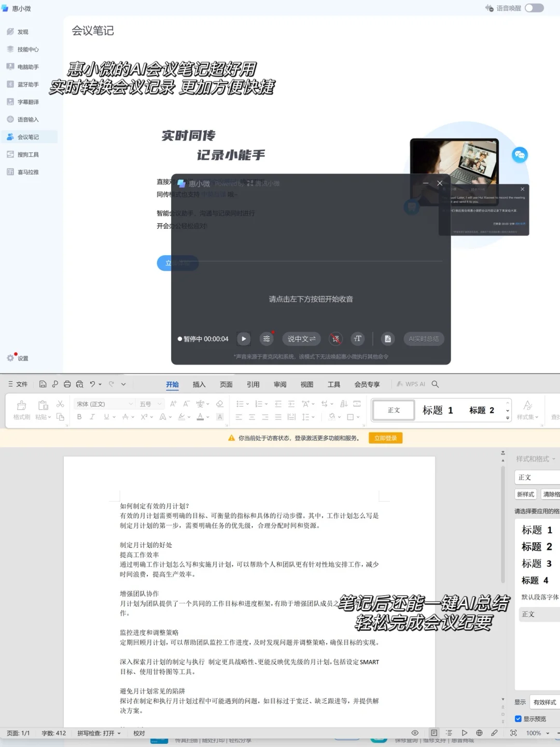The image size is (560, 747).
Task: Open the 有效样式 display dropdown
Action: [545, 702]
